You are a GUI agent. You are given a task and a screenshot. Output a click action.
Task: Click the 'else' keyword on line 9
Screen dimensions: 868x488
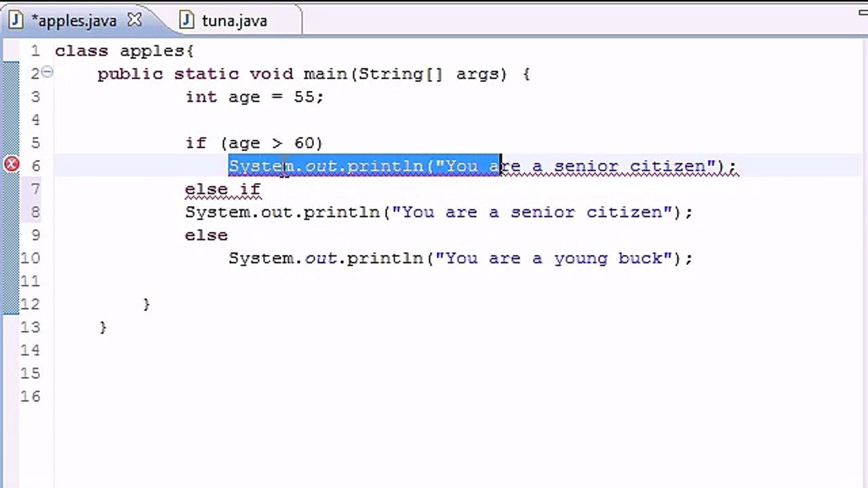(x=206, y=235)
